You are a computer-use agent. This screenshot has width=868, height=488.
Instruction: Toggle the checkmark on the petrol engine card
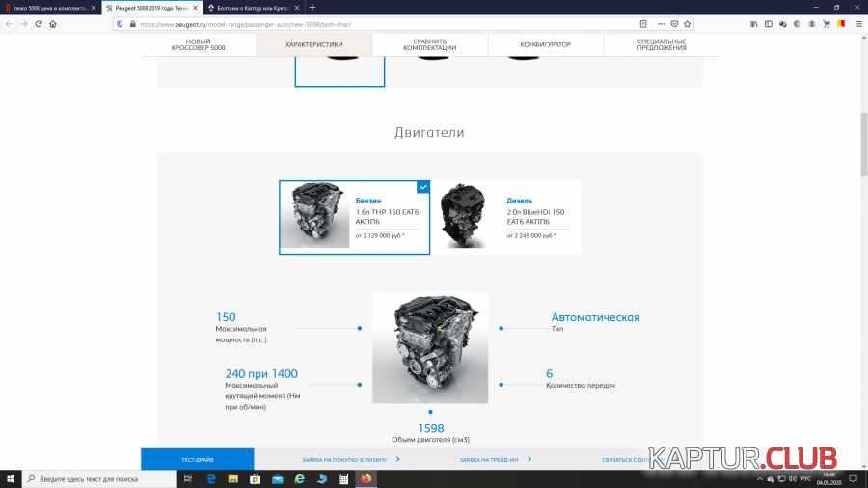423,187
